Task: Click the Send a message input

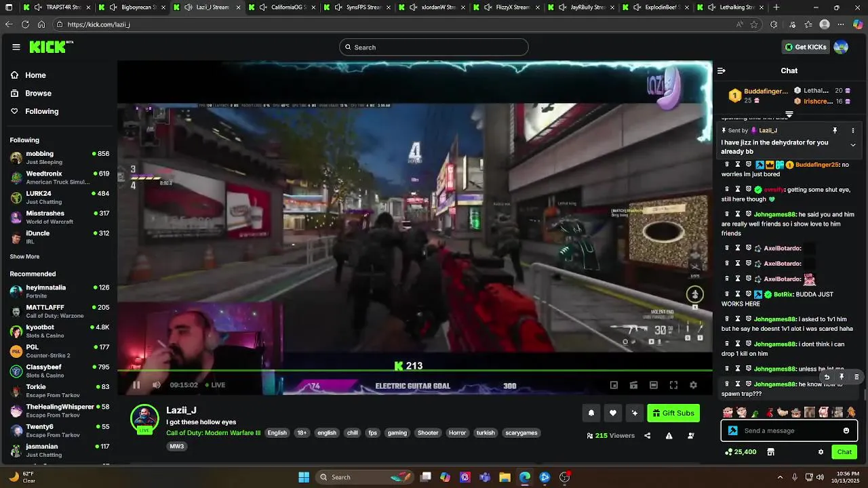Action: [x=789, y=430]
